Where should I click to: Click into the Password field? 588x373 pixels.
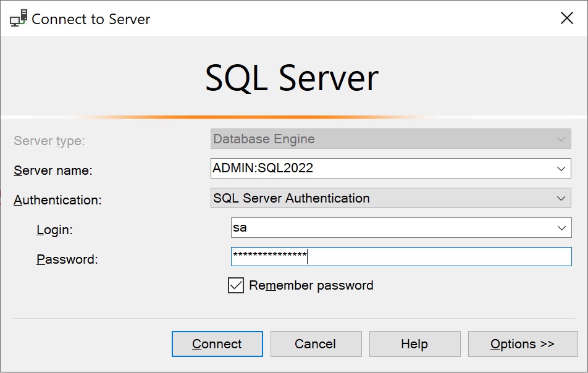point(401,257)
